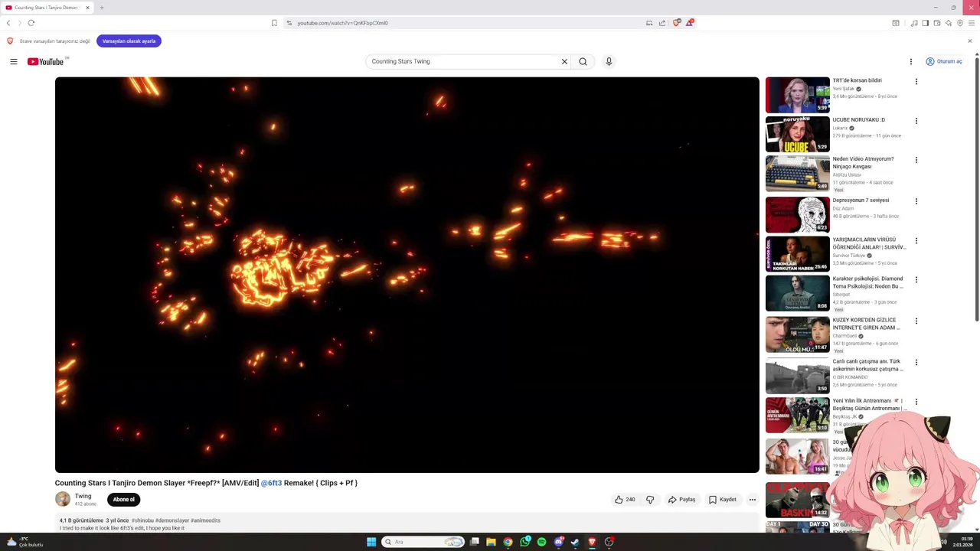The image size is (980, 551).
Task: Open options for YARIŞMACILARIN VİRÜSÜ video
Action: (x=916, y=240)
